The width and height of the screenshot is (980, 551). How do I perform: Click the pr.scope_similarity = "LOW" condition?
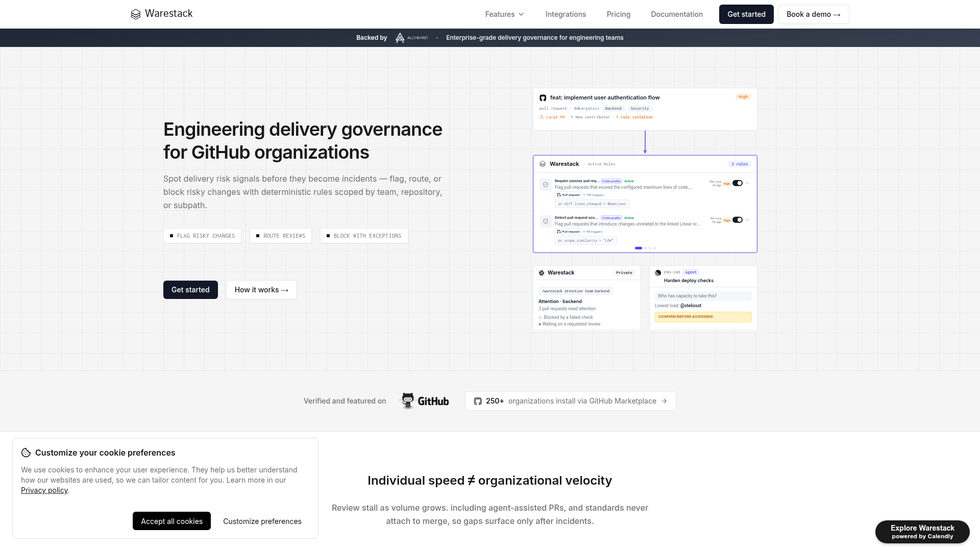pos(586,240)
